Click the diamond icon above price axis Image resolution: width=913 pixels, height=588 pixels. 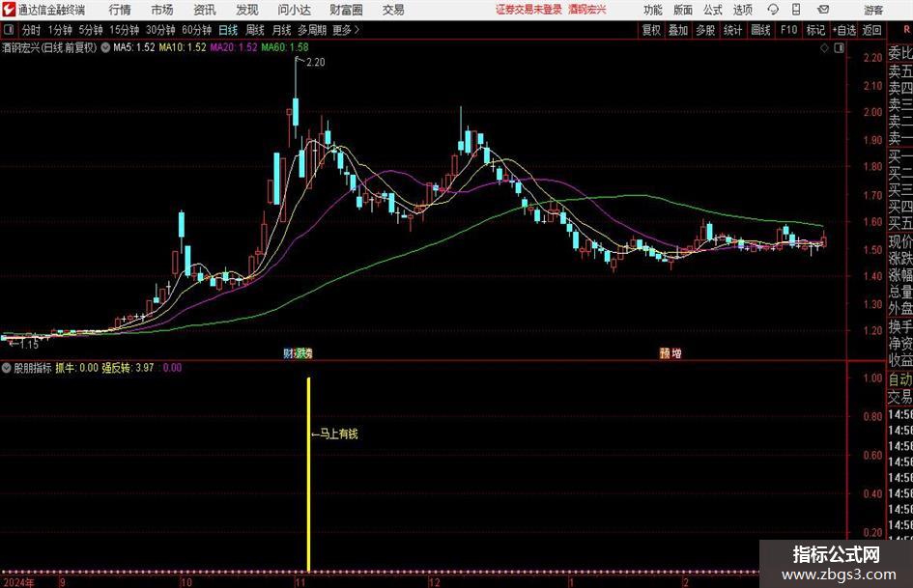(824, 48)
